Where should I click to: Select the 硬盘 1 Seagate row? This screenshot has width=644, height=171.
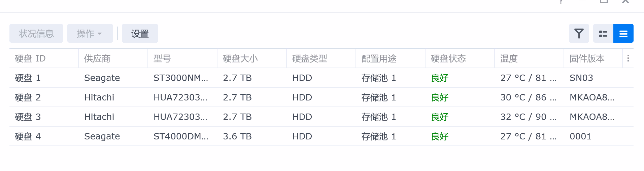pyautogui.click(x=321, y=78)
